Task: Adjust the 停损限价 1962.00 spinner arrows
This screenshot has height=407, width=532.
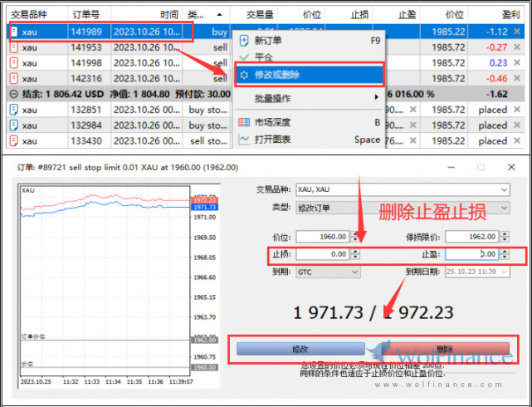Action: pyautogui.click(x=505, y=237)
